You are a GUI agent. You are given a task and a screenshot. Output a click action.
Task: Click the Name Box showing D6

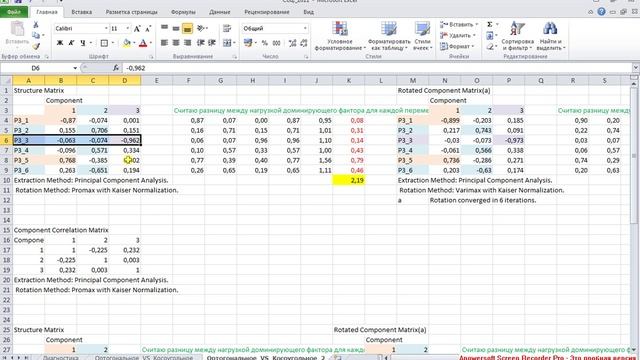39,68
